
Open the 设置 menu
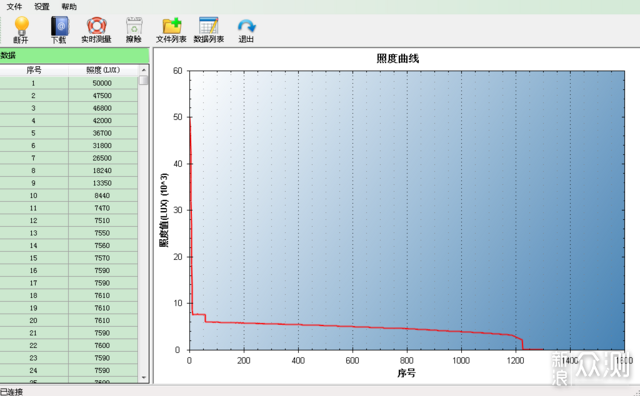[x=42, y=7]
